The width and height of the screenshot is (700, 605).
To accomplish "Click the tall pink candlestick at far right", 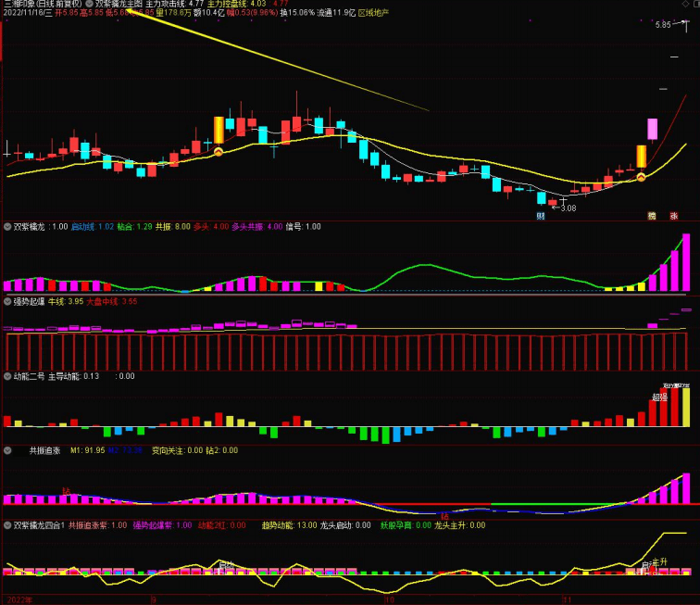I will [652, 129].
